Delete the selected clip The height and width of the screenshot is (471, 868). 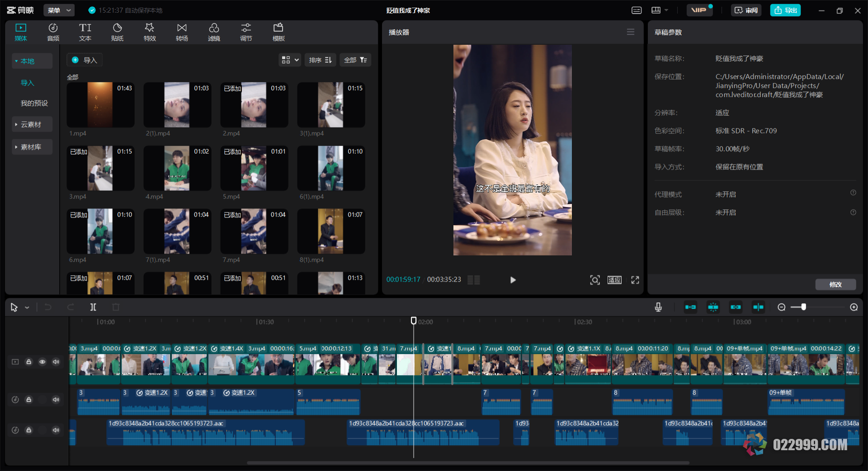pyautogui.click(x=116, y=307)
